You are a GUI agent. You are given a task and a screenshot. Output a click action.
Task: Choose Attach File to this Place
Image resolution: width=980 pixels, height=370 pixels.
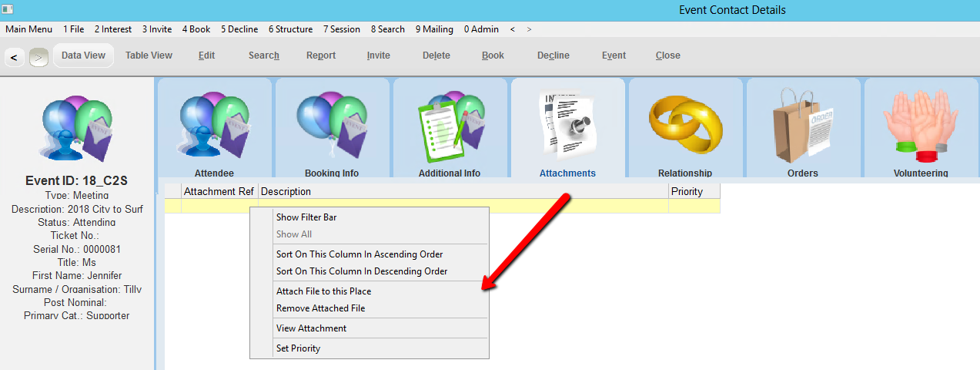point(323,291)
